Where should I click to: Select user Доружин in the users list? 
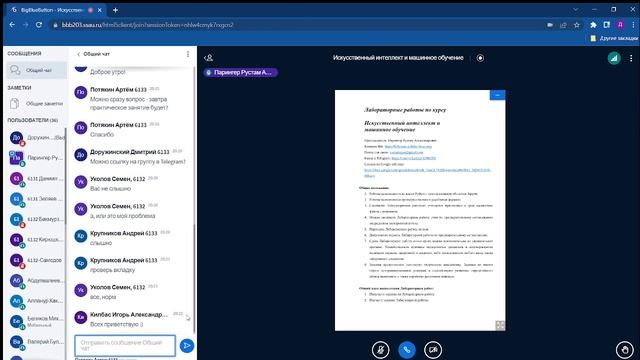[37, 138]
